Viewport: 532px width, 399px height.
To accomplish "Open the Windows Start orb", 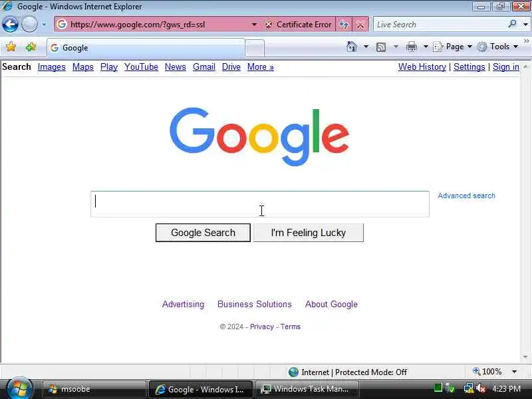I will [19, 389].
